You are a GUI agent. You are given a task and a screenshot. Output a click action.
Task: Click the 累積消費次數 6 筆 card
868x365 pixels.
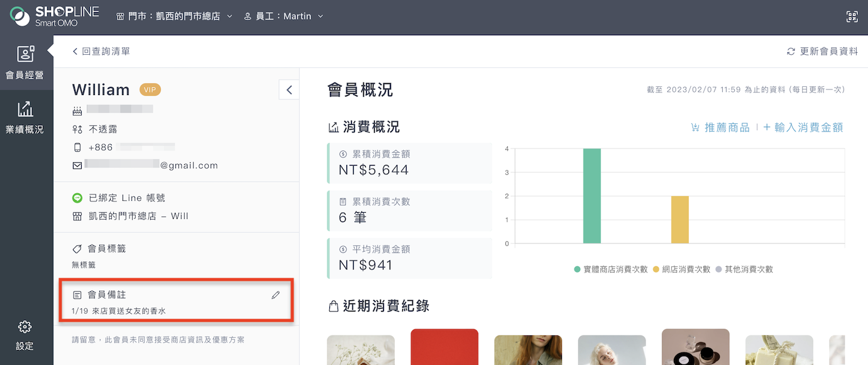(x=410, y=211)
